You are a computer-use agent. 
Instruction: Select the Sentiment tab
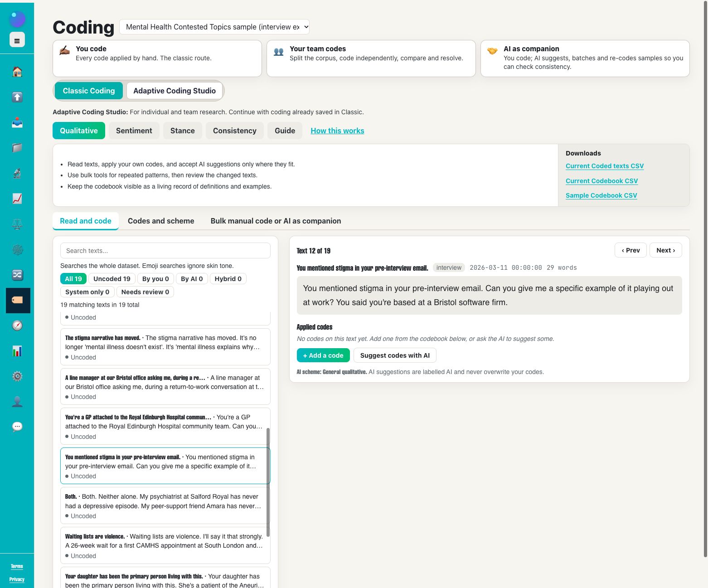[134, 131]
